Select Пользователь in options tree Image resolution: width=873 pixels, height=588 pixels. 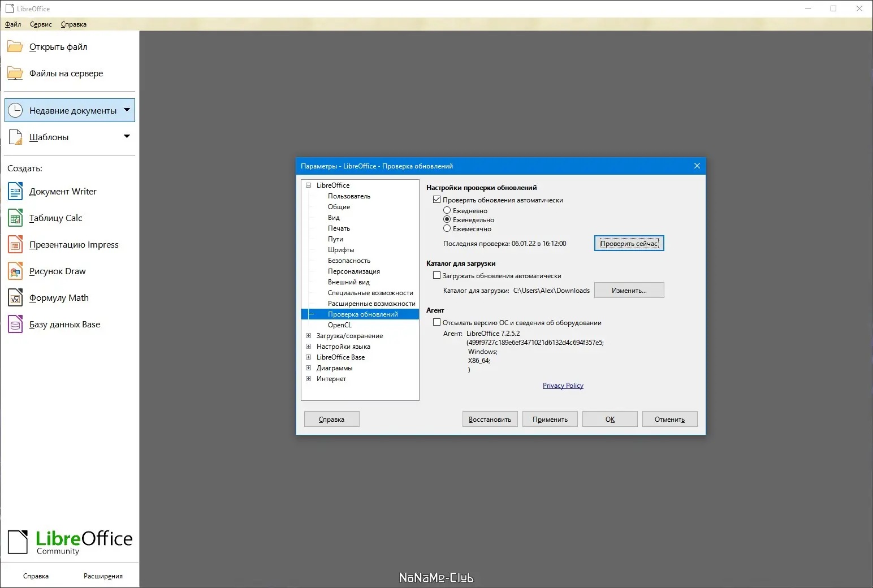(x=349, y=196)
